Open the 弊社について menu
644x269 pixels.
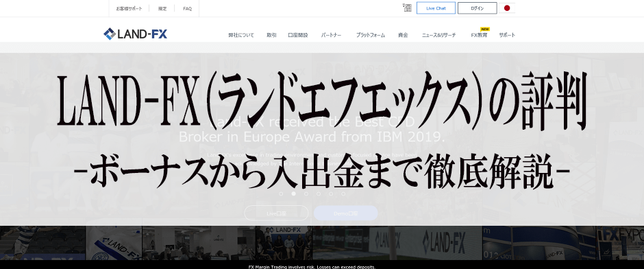(241, 35)
